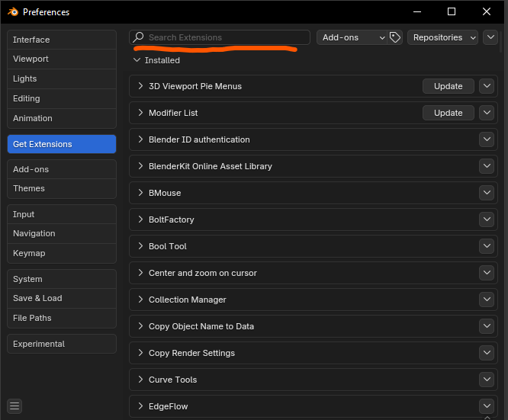Screen dimensions: 508x420
Task: Open the Repositories dropdown
Action: coord(442,37)
